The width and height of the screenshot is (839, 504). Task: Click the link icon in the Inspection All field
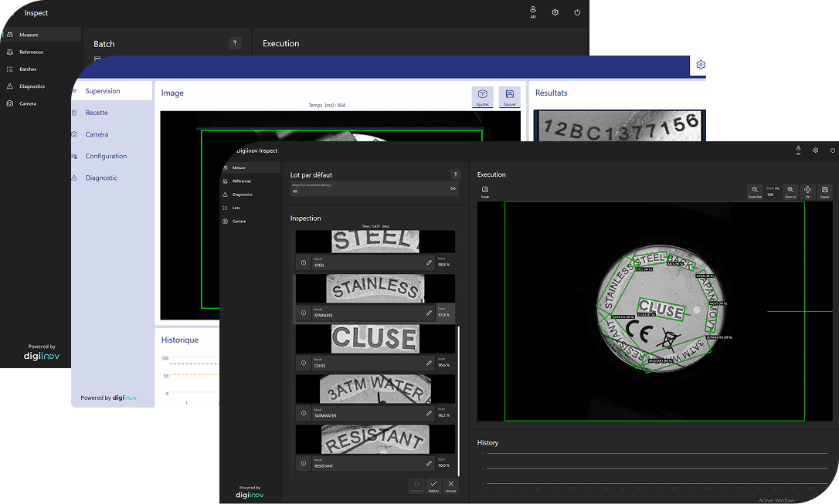tap(453, 188)
